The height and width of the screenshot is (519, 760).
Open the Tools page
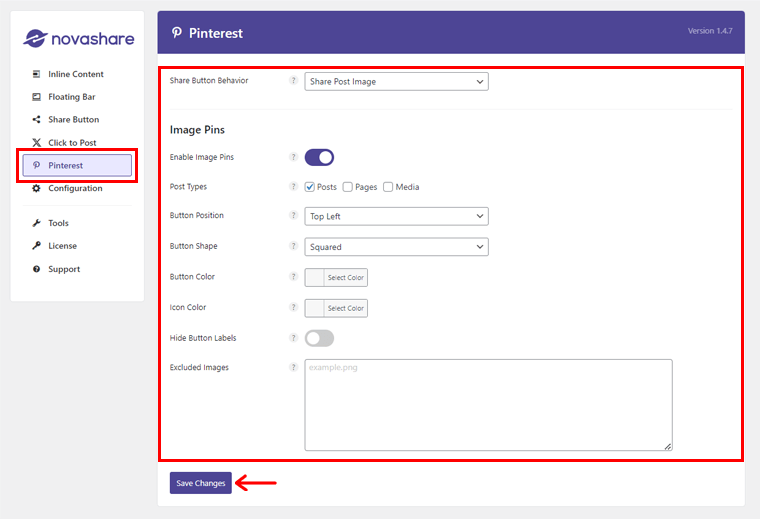[x=77, y=223]
